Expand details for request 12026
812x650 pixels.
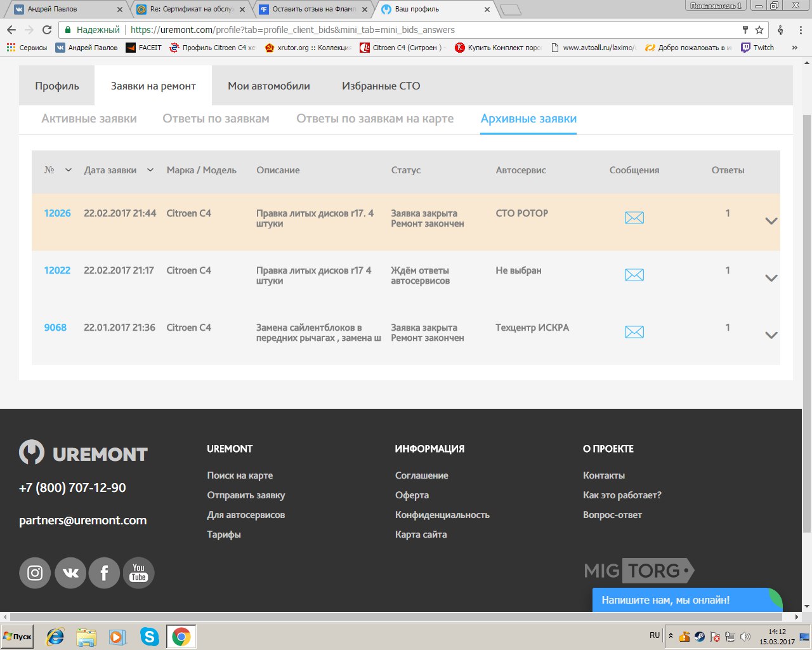(x=771, y=221)
